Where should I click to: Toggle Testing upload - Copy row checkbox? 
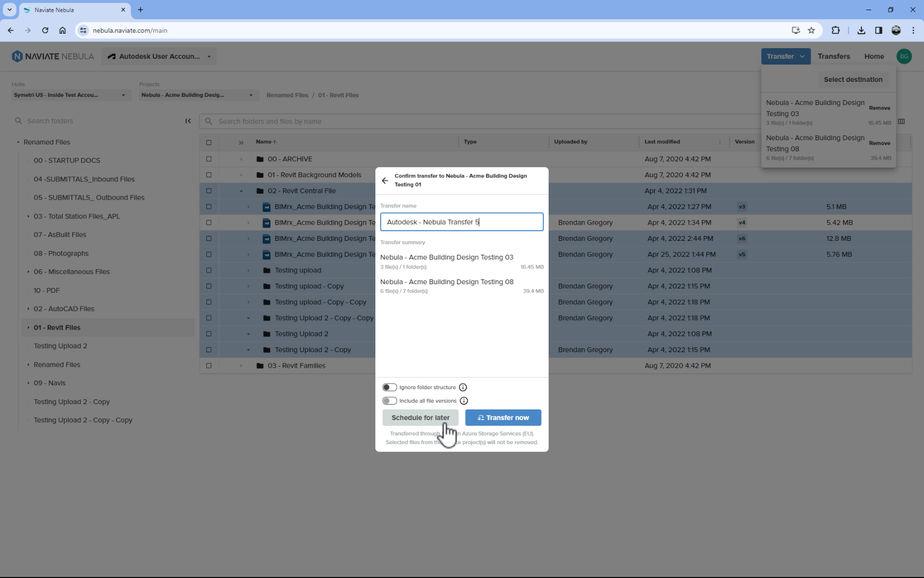[209, 286]
